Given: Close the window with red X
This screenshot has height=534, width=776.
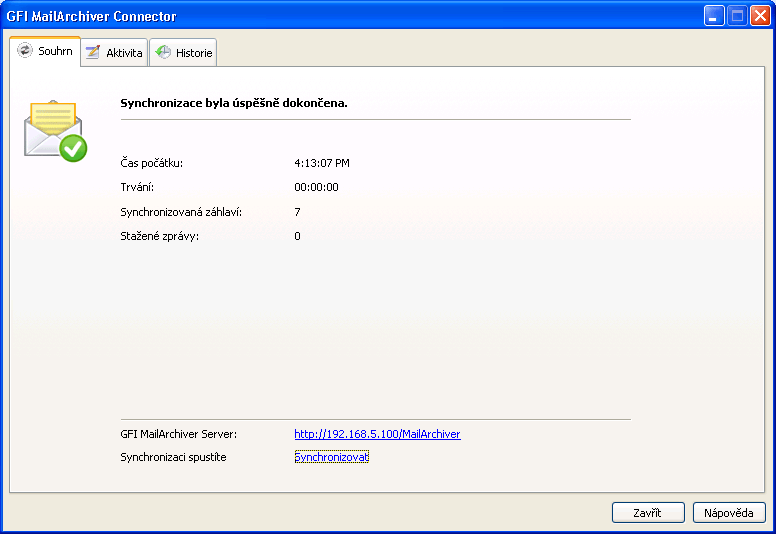Looking at the screenshot, I should [760, 16].
